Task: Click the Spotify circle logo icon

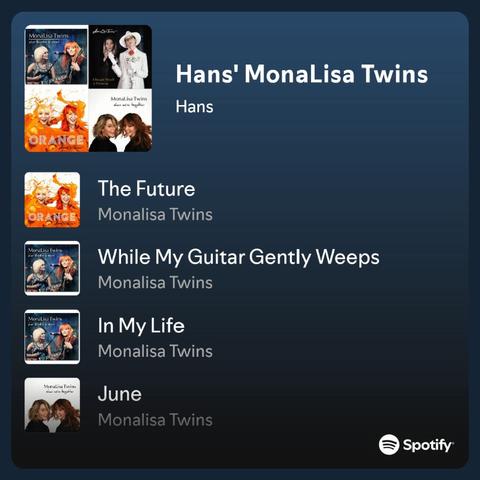Action: [389, 444]
